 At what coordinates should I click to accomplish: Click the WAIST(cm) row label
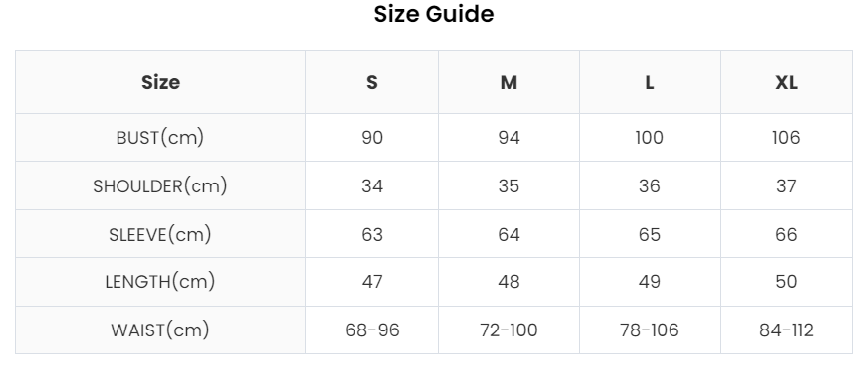pyautogui.click(x=160, y=330)
